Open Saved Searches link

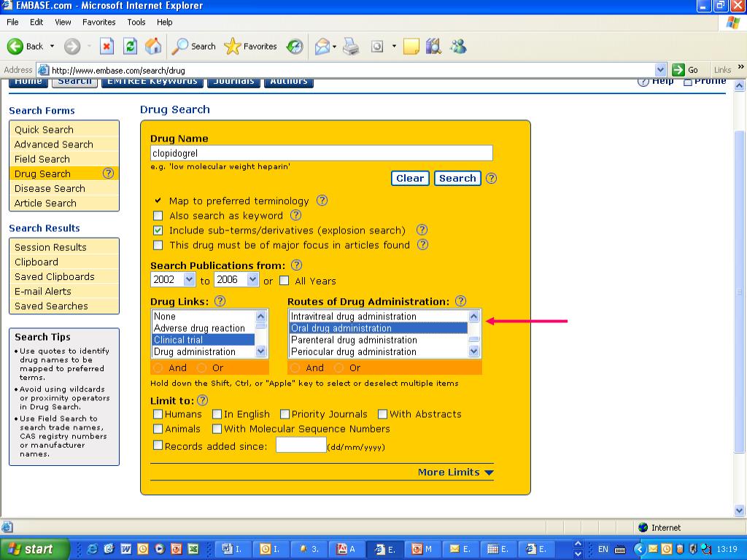[x=64, y=306]
